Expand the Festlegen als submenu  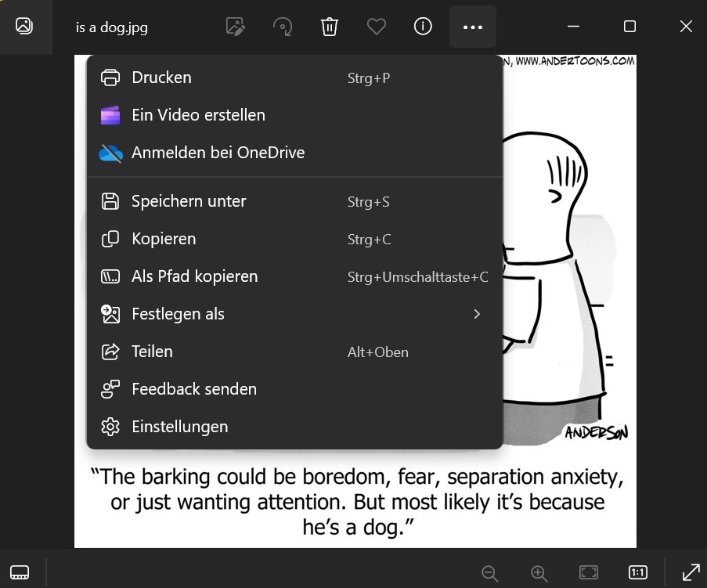coord(295,314)
